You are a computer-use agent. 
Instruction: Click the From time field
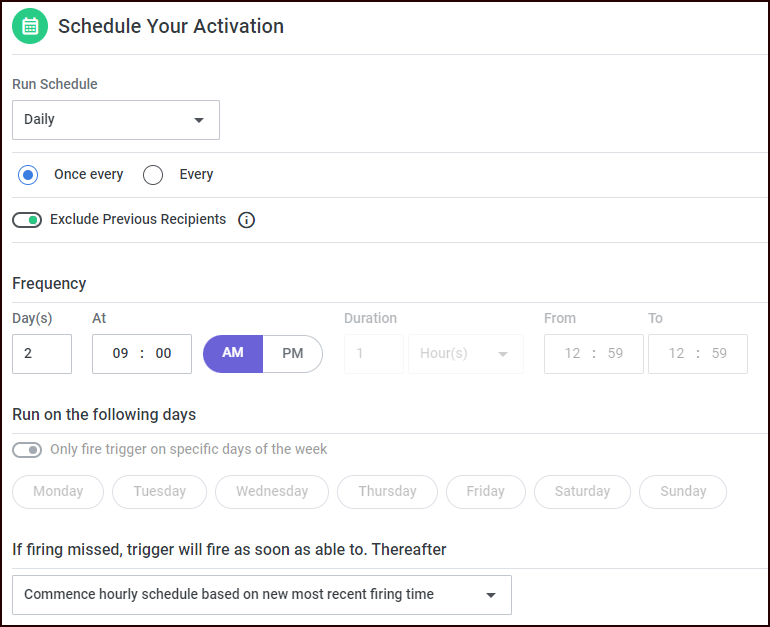coord(594,354)
